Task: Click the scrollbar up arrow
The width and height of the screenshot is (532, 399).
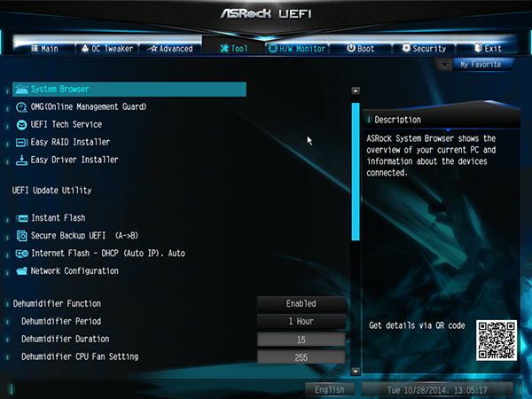Action: coord(356,90)
